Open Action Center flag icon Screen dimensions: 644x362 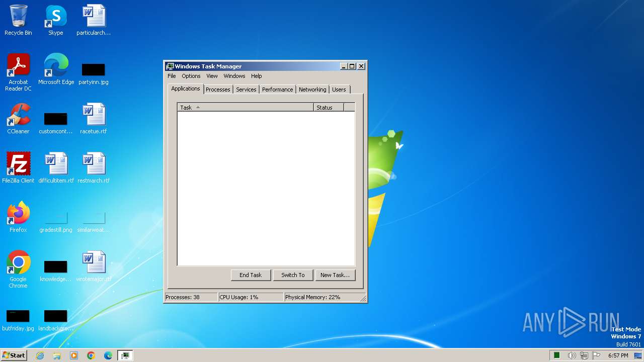coord(597,355)
